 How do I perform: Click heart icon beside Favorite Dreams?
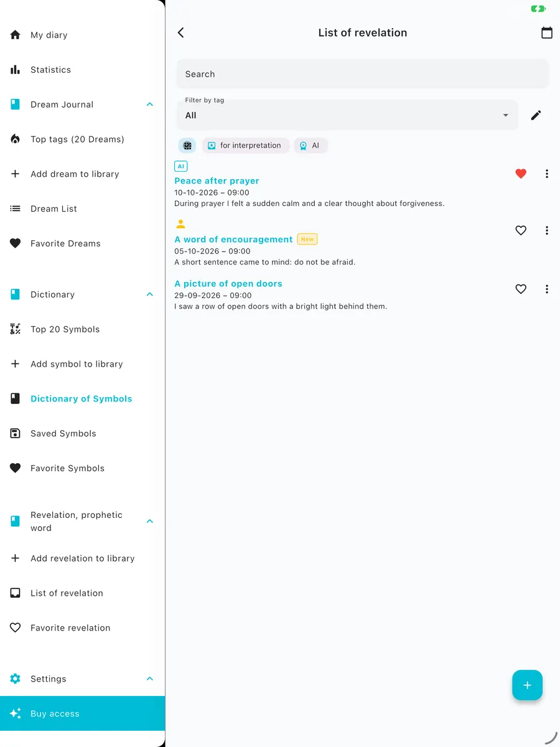point(16,244)
